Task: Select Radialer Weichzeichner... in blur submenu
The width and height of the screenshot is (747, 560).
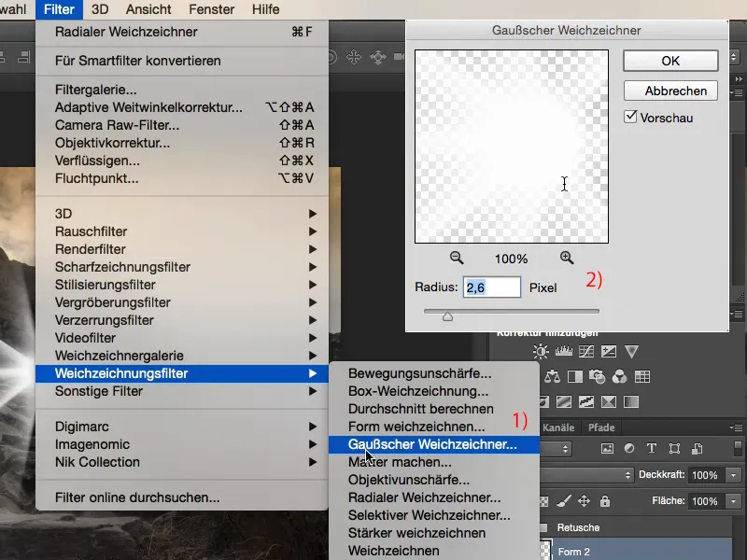Action: [x=434, y=497]
